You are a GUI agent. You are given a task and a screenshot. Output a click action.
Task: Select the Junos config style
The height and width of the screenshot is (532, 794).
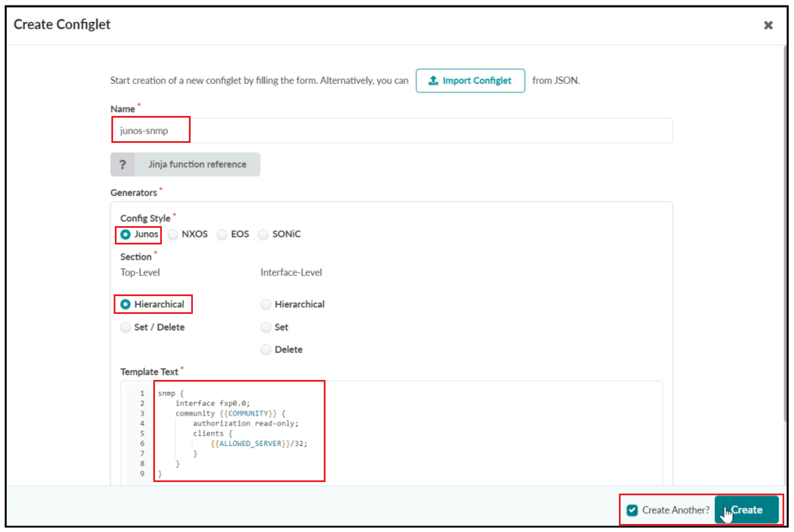(126, 234)
